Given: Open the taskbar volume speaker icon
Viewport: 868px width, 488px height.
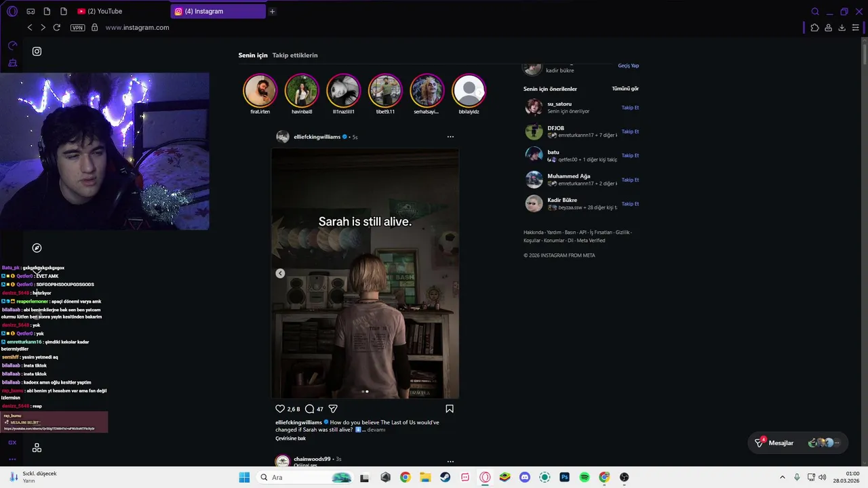Looking at the screenshot, I should coord(823,477).
